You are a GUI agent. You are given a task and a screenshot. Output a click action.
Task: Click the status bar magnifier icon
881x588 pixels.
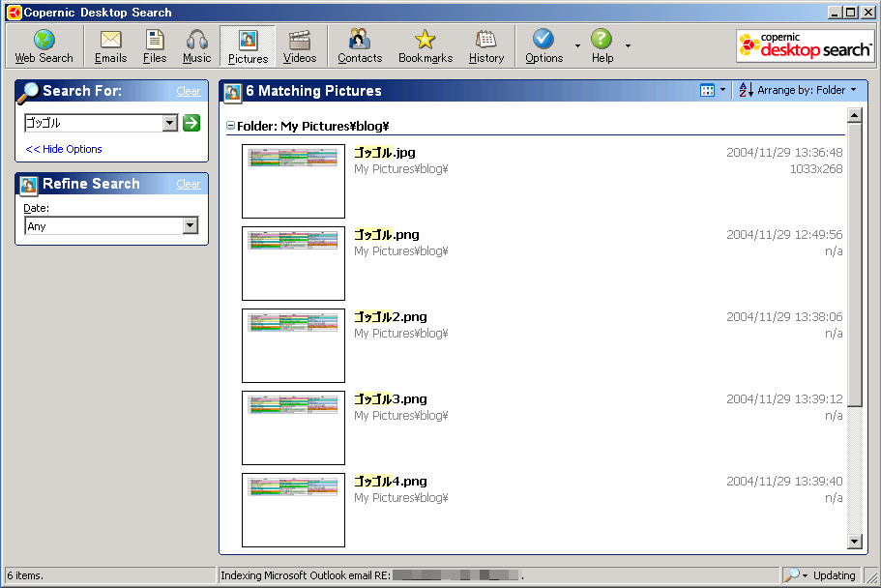792,575
